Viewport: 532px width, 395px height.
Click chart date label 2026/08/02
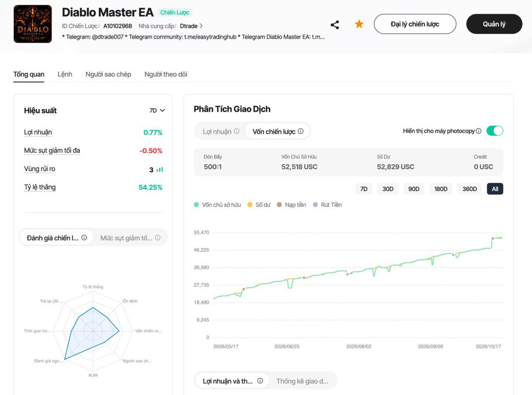coord(359,346)
